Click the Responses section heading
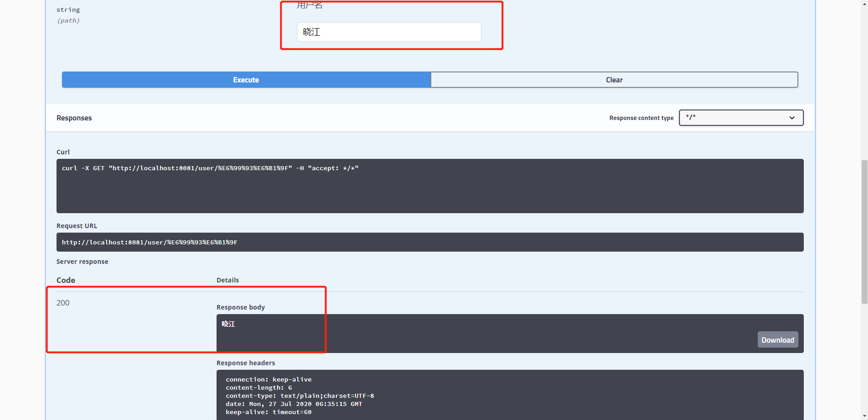The width and height of the screenshot is (868, 420). point(74,118)
